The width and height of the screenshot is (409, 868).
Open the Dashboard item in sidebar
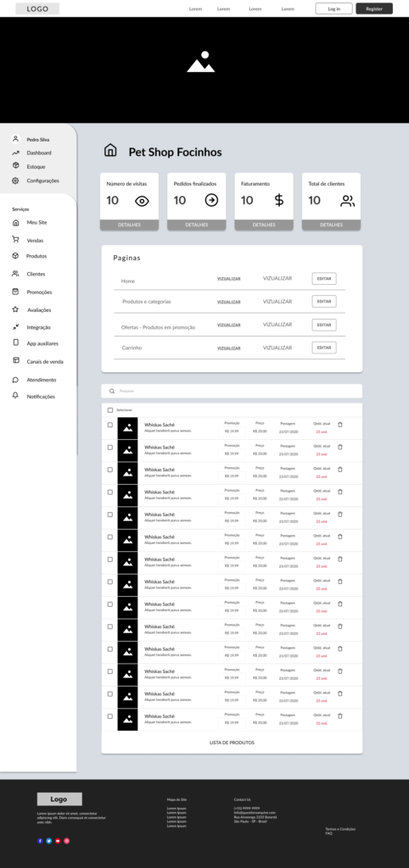pos(39,153)
